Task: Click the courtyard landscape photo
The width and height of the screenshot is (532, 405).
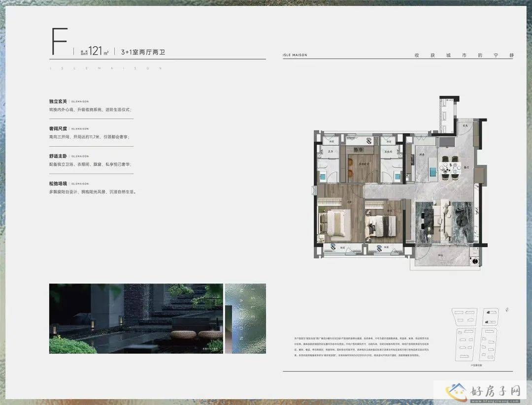Action: pyautogui.click(x=136, y=318)
